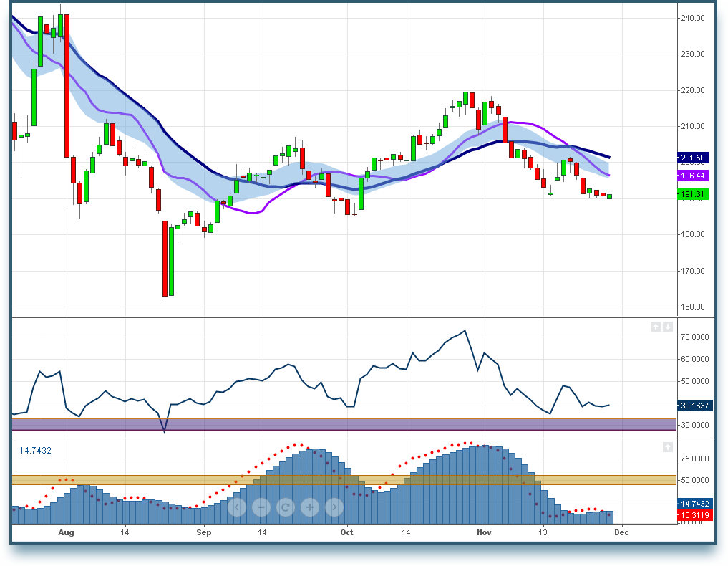Viewport: 728px width, 566px height.
Task: Select the 196.44 purple price label
Action: pyautogui.click(x=693, y=176)
